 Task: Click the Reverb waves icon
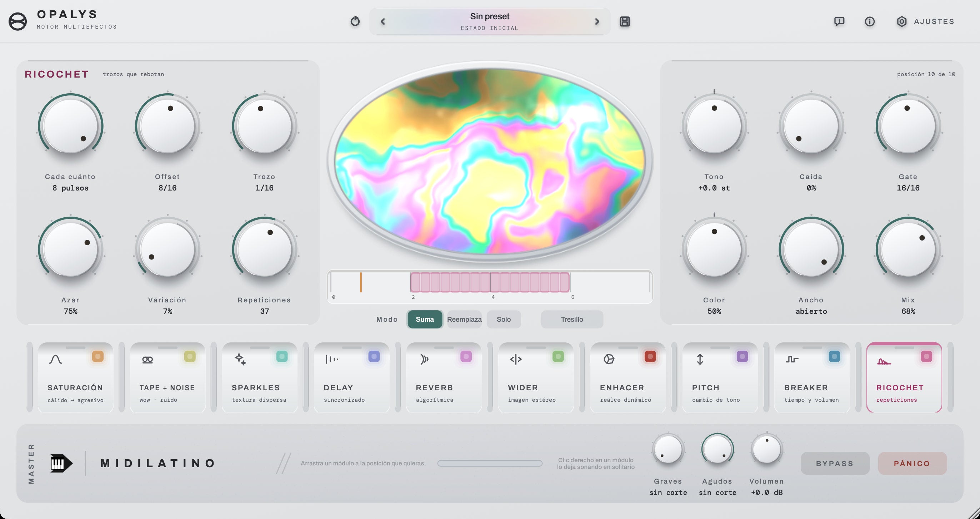pos(424,359)
